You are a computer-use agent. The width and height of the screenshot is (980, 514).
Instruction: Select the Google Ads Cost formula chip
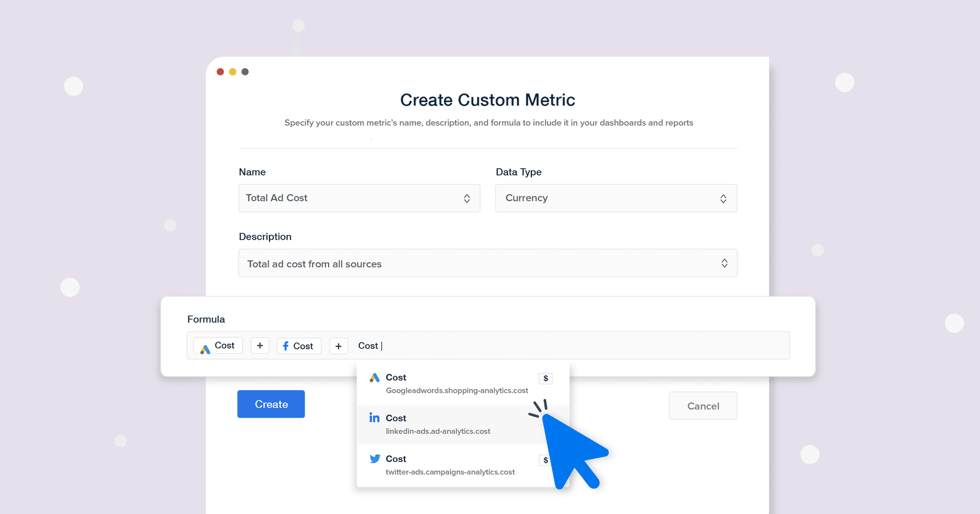pyautogui.click(x=218, y=346)
